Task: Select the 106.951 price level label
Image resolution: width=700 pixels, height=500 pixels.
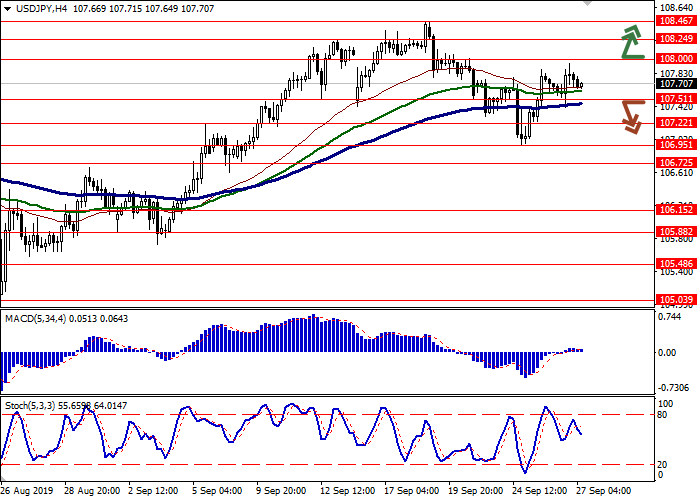Action: coord(675,145)
